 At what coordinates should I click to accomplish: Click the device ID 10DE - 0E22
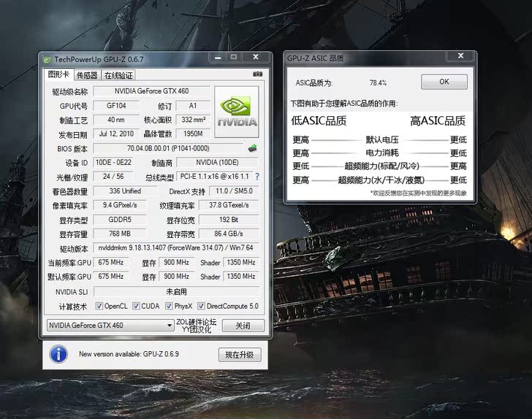[x=113, y=163]
